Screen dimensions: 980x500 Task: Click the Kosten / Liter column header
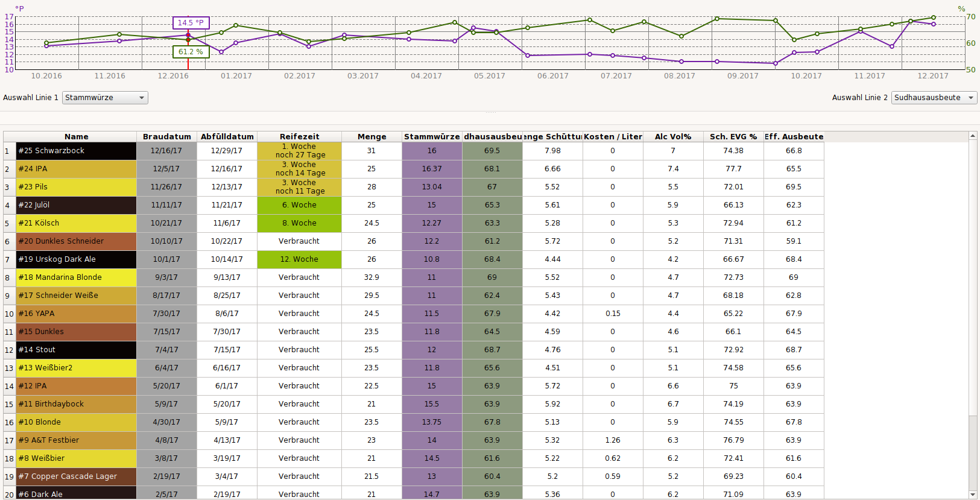[613, 137]
